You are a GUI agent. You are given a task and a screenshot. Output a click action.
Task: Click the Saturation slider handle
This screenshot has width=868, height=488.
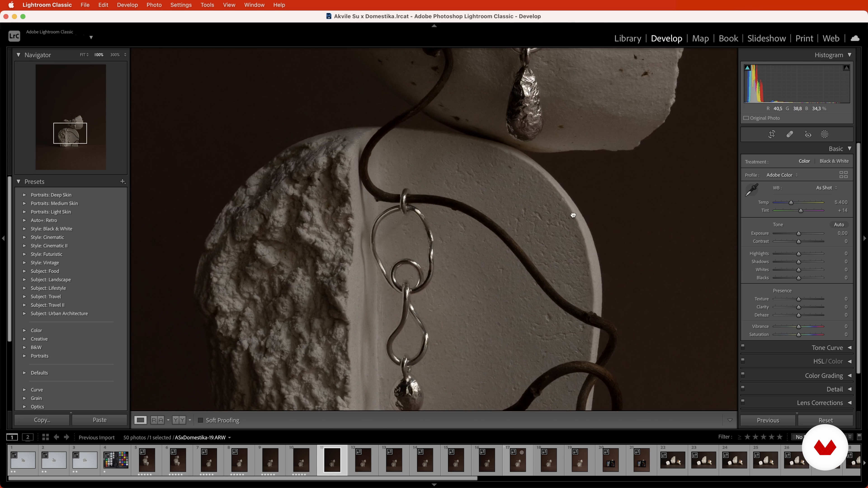[799, 335]
